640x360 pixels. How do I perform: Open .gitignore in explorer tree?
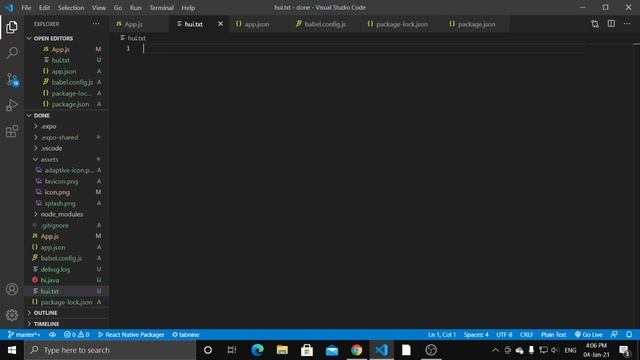pos(55,225)
